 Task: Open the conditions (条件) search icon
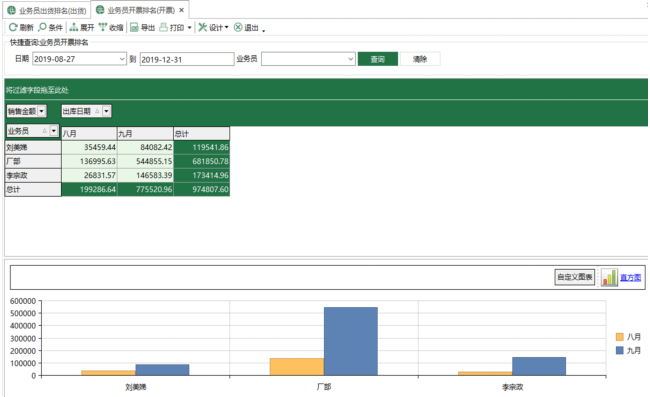coord(42,27)
